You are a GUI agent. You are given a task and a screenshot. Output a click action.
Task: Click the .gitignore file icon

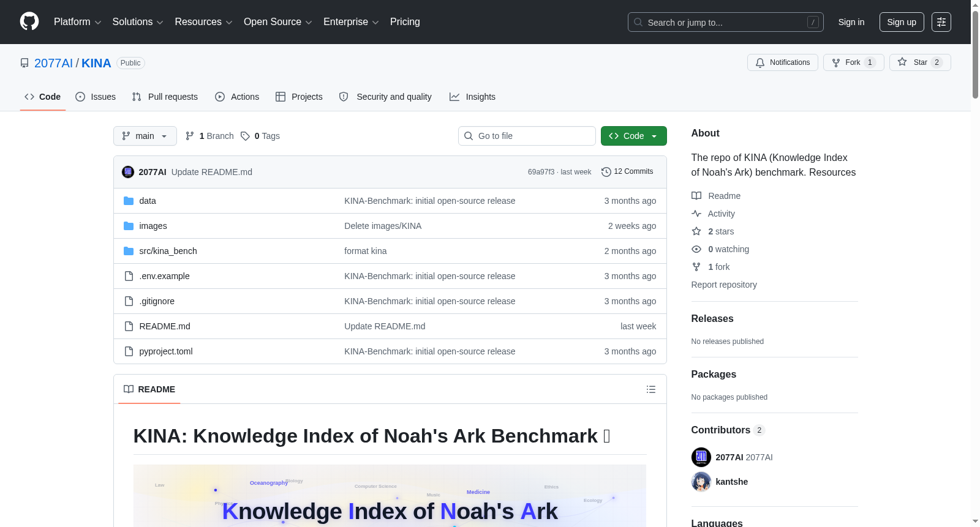pyautogui.click(x=129, y=301)
